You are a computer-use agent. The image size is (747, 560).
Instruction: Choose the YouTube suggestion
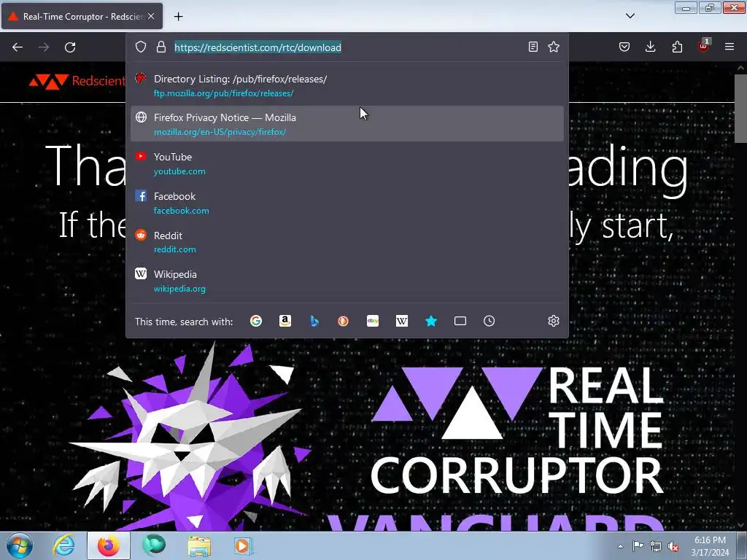point(347,163)
